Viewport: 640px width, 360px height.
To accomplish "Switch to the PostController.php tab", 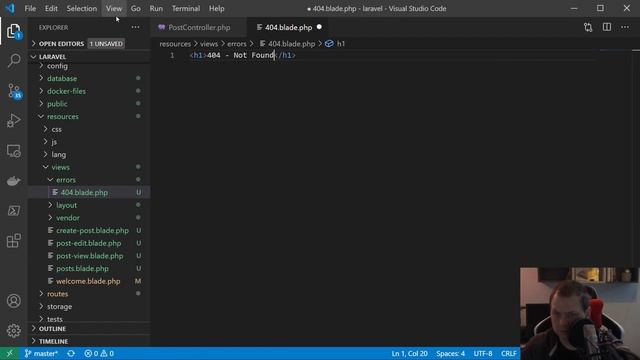I will point(199,27).
